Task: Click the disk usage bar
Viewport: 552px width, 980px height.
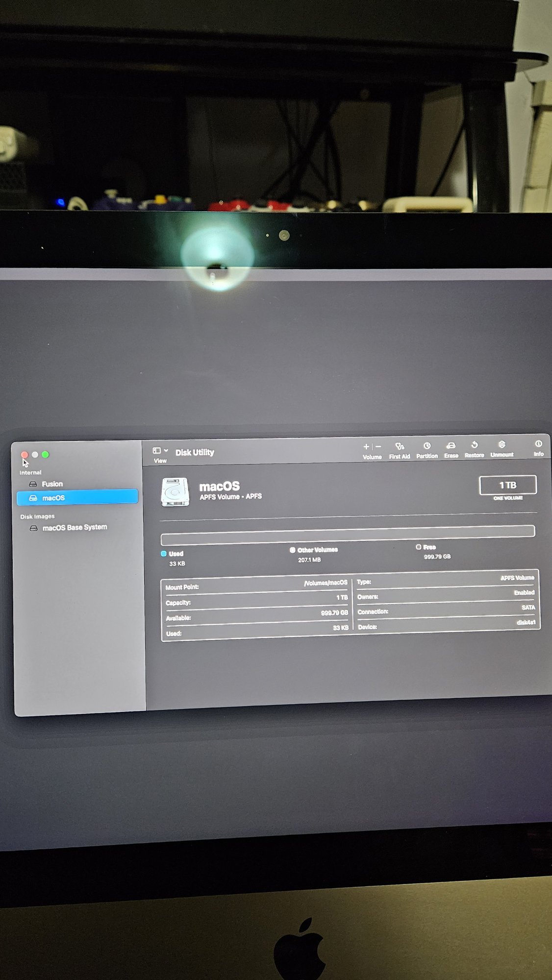Action: point(348,535)
